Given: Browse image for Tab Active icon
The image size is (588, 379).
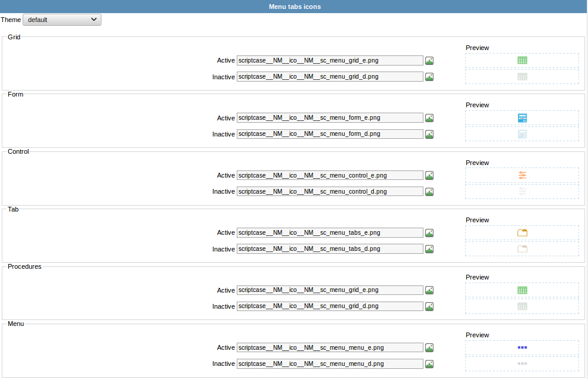Looking at the screenshot, I should tap(429, 233).
